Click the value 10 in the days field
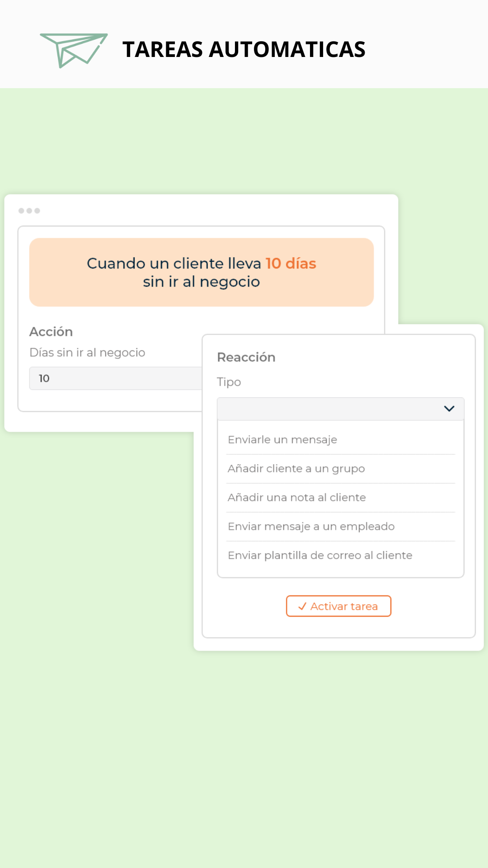Image resolution: width=488 pixels, height=868 pixels. point(44,378)
